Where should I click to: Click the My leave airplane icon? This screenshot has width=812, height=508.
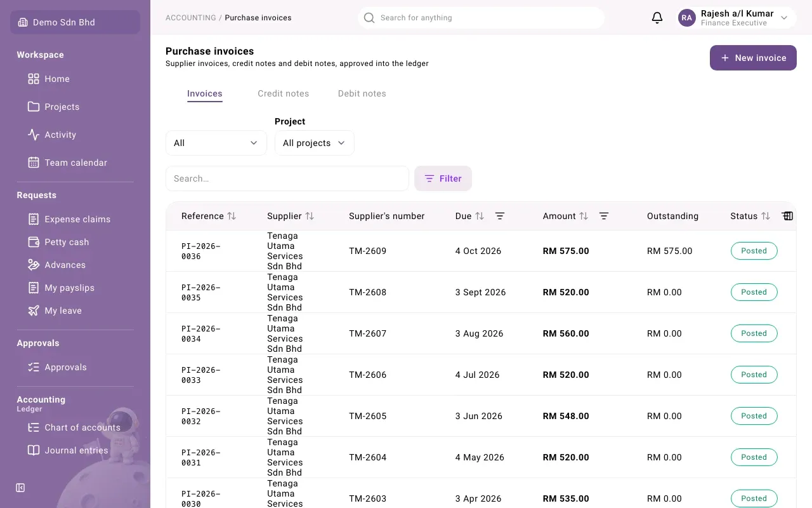[34, 311]
